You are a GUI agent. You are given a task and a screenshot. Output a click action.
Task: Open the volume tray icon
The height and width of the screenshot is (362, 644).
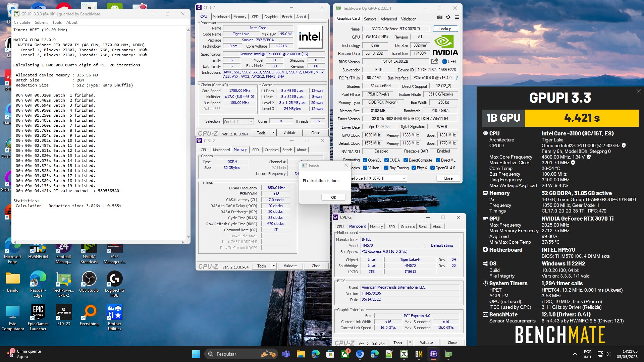click(x=608, y=354)
